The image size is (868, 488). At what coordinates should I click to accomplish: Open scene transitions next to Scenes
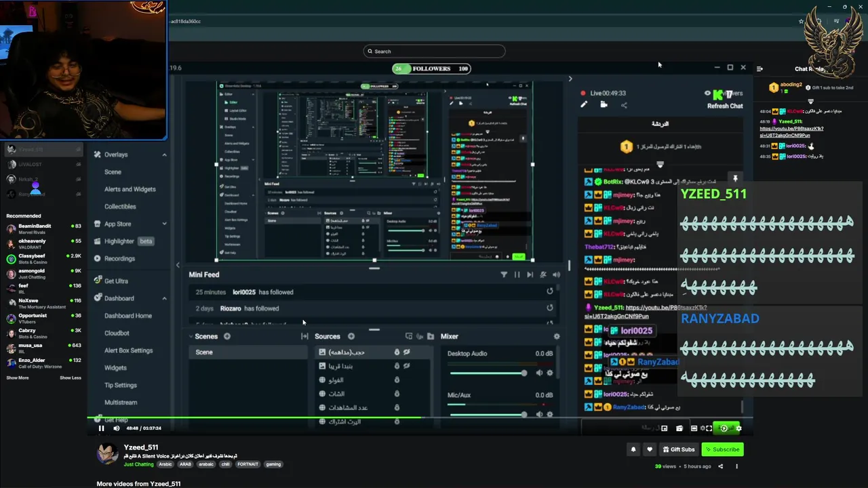(x=304, y=336)
